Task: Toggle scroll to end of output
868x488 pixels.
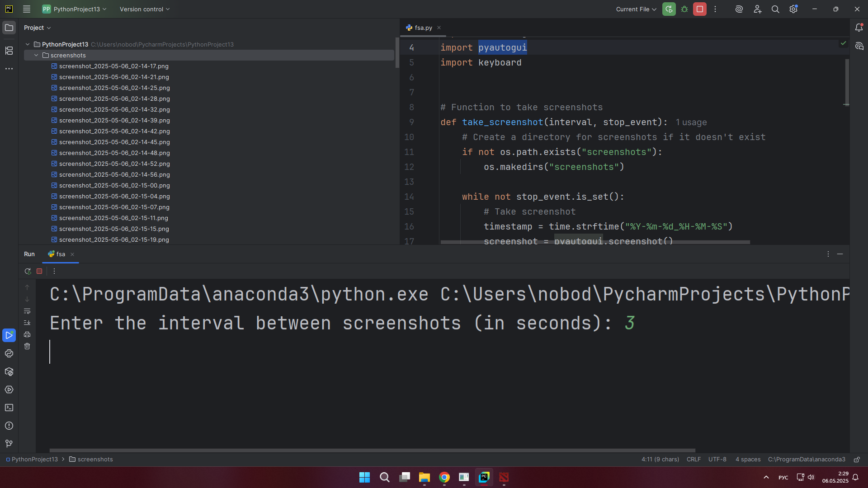Action: point(27,323)
